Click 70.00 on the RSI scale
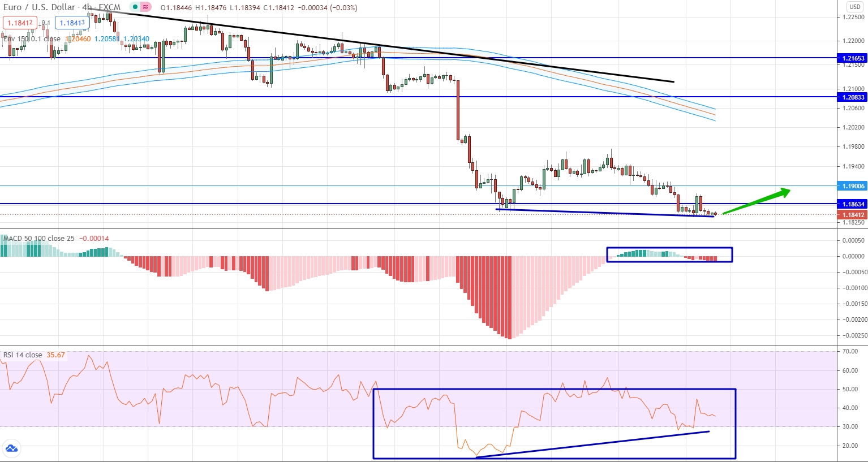The image size is (868, 462). [x=850, y=352]
